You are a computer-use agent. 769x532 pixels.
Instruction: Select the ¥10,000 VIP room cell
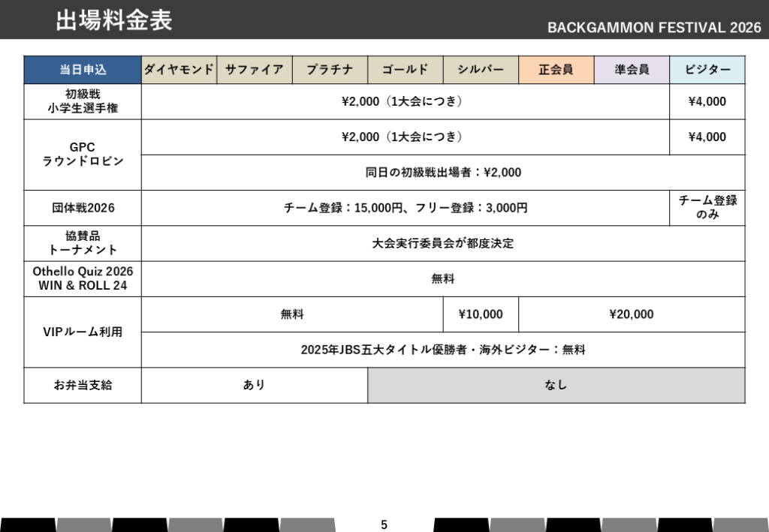pos(481,314)
